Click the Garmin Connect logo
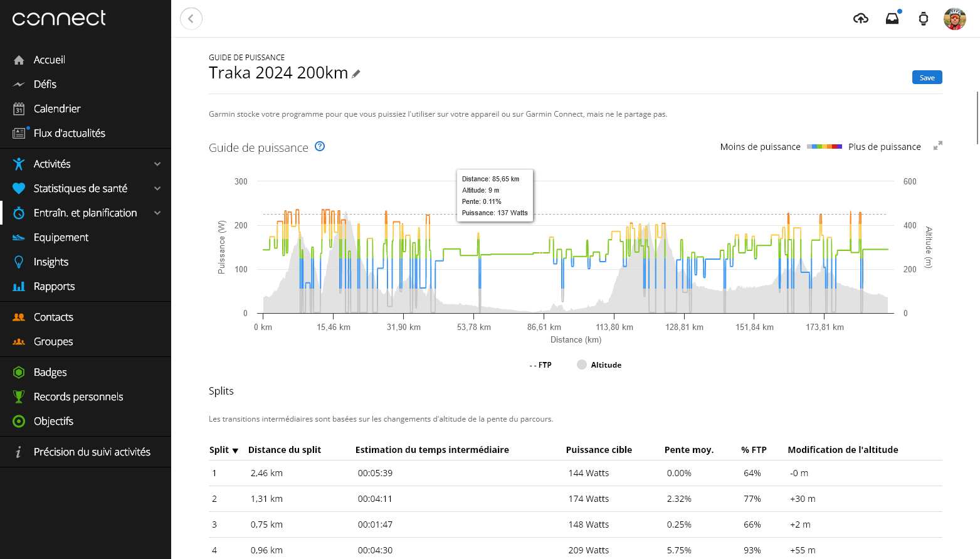 pos(59,18)
